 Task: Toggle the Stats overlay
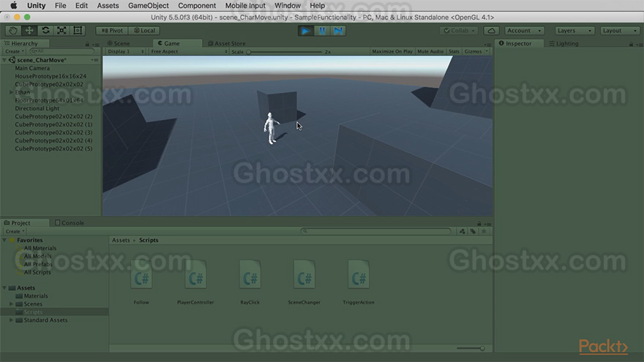(454, 51)
